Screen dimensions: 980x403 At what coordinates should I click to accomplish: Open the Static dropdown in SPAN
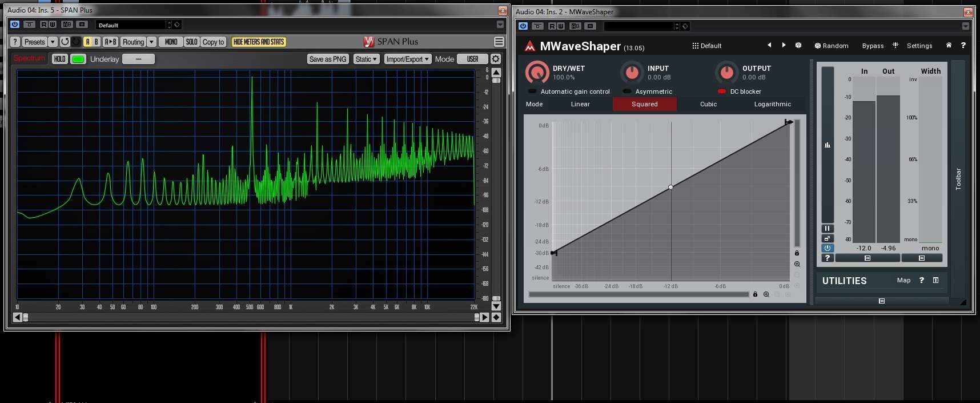pyautogui.click(x=366, y=59)
